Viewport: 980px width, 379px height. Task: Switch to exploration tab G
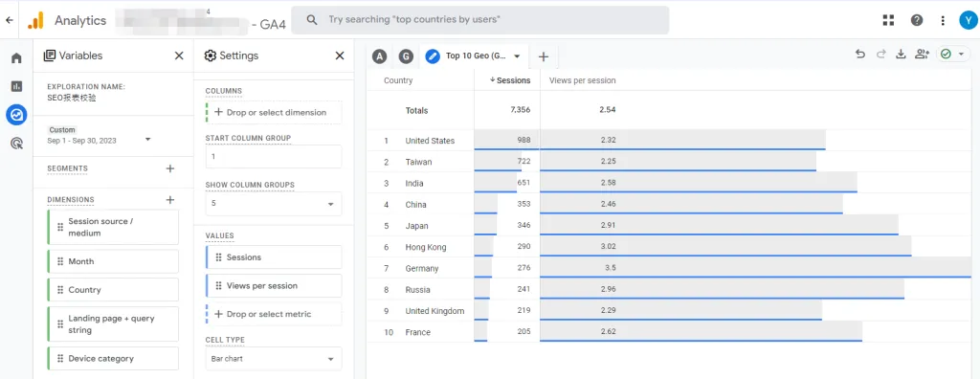tap(406, 56)
